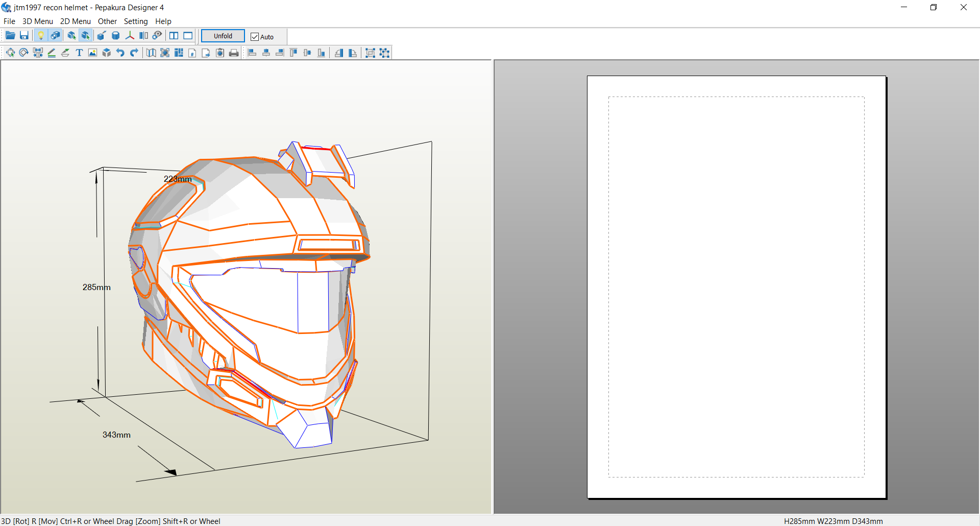The image size is (980, 526).
Task: Open the Setting menu
Action: 136,21
